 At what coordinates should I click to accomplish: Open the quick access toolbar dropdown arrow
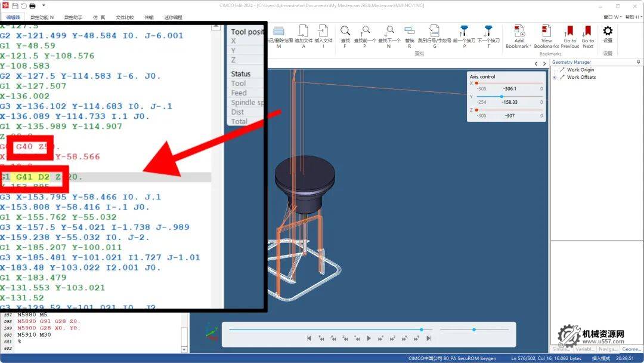coord(44,5)
